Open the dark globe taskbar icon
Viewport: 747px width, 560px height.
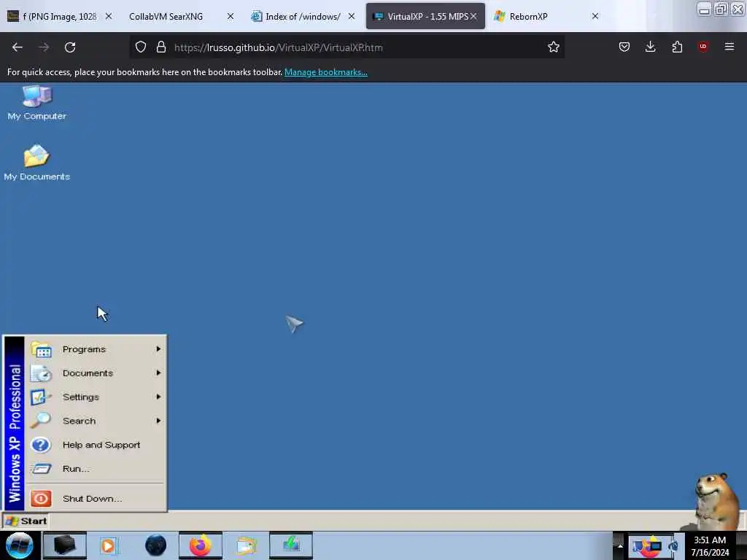pyautogui.click(x=155, y=545)
